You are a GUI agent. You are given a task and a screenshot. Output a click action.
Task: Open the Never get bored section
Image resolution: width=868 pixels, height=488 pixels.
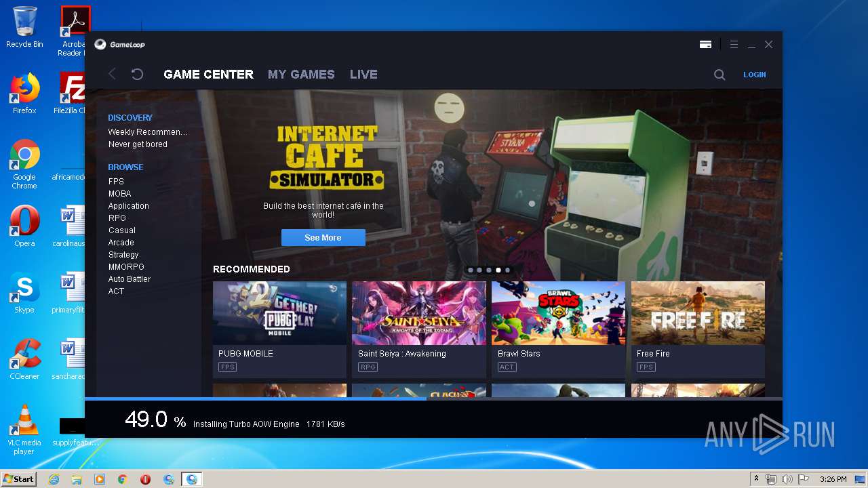(138, 144)
